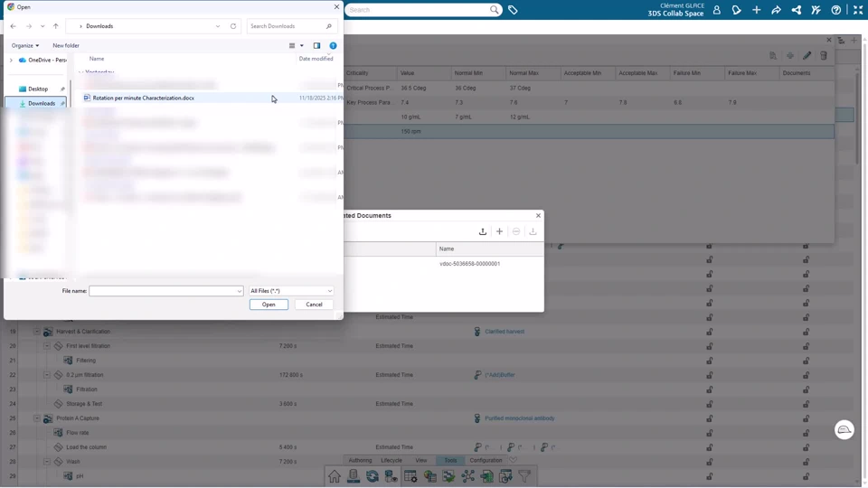Sort files by Name column
868x488 pixels.
tap(97, 59)
